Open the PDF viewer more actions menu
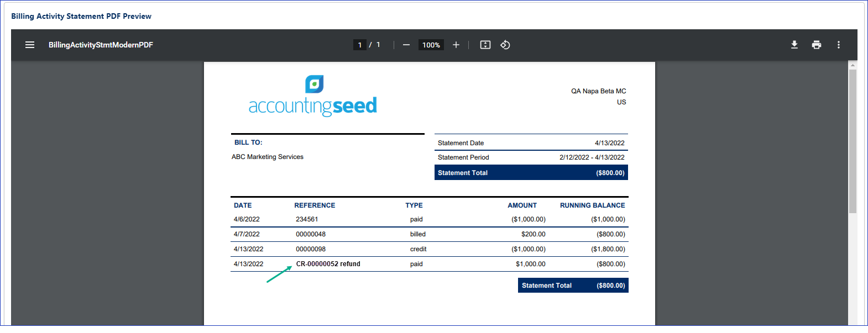868x333 pixels. click(x=839, y=45)
